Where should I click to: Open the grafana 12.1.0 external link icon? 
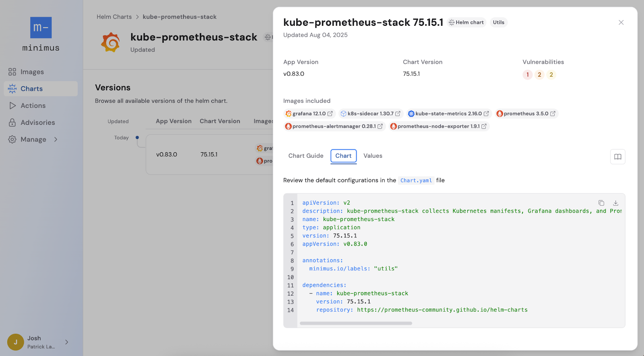[330, 114]
